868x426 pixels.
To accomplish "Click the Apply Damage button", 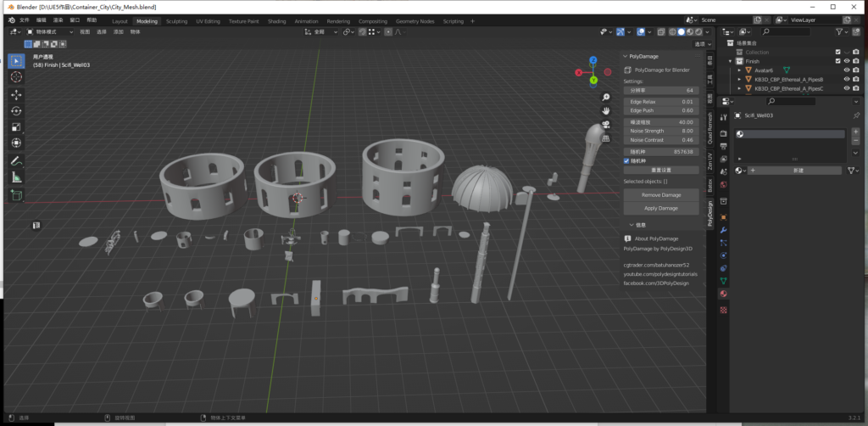I will (661, 208).
